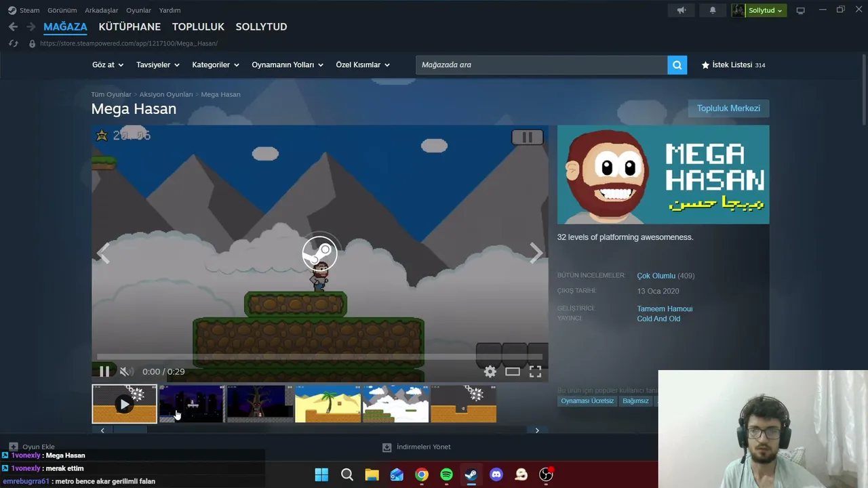Go forward with the navigation forward arrow
This screenshot has width=868, height=488.
(x=31, y=26)
